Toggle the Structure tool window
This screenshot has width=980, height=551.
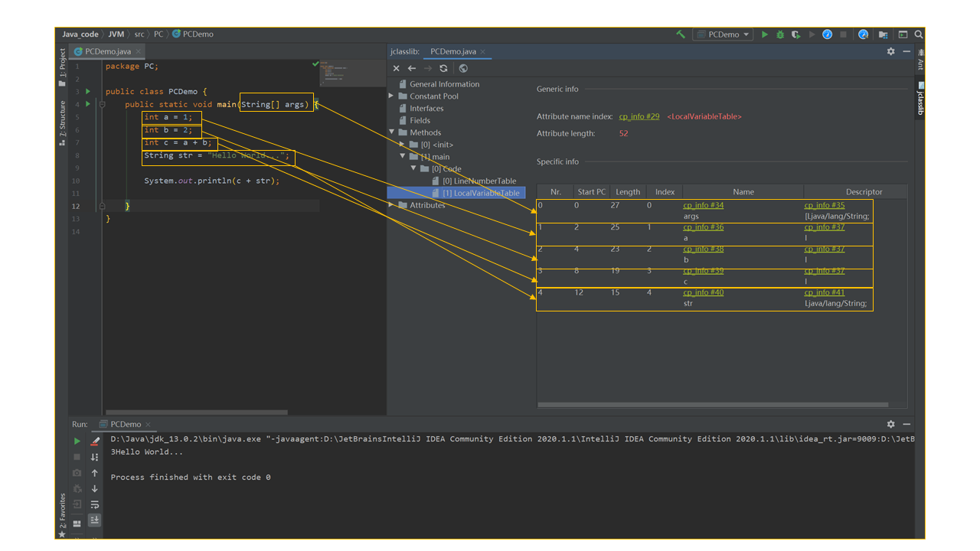[x=62, y=124]
